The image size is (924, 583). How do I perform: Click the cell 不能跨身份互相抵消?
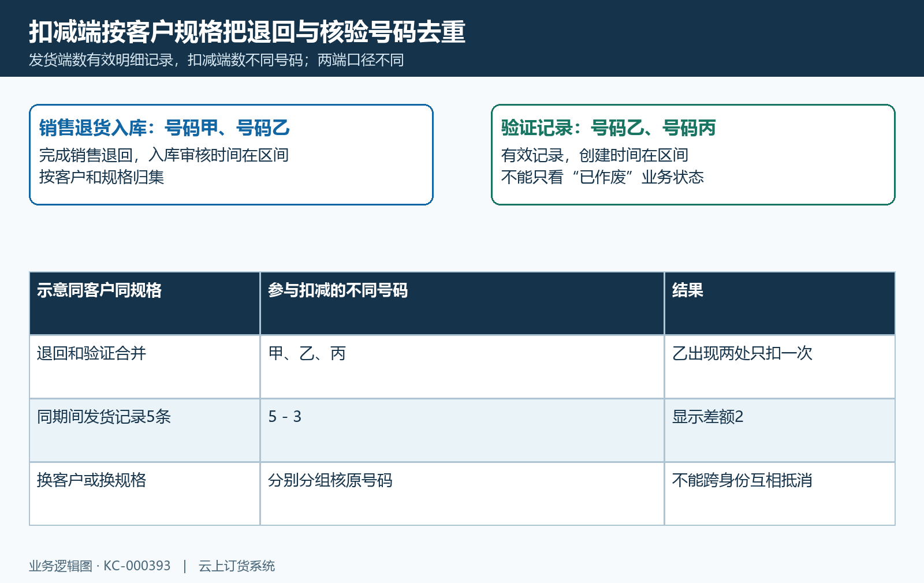(780, 494)
